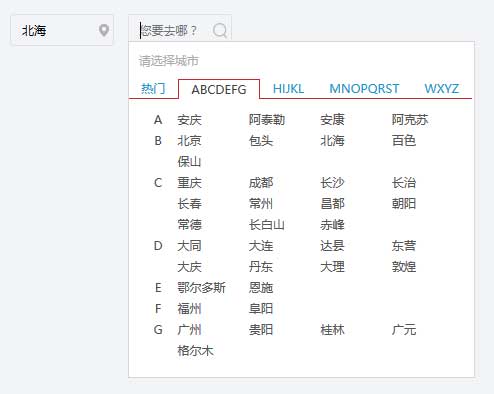Click the location pin icon beside 北海

pos(104,31)
